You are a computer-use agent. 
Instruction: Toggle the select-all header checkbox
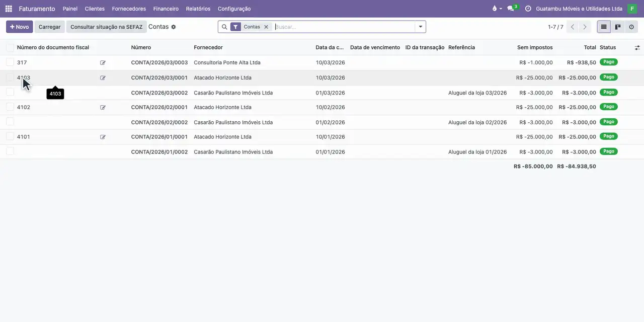(10, 47)
